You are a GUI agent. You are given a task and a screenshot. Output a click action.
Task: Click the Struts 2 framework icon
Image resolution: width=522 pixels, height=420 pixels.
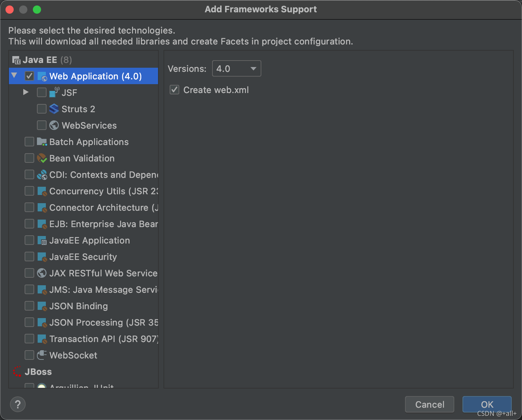tap(54, 109)
